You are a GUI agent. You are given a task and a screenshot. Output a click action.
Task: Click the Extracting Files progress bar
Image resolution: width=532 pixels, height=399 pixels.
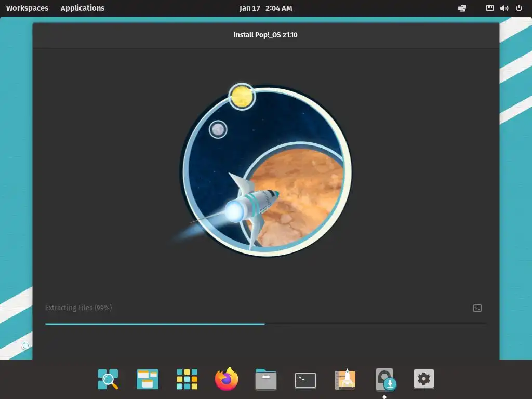point(265,324)
